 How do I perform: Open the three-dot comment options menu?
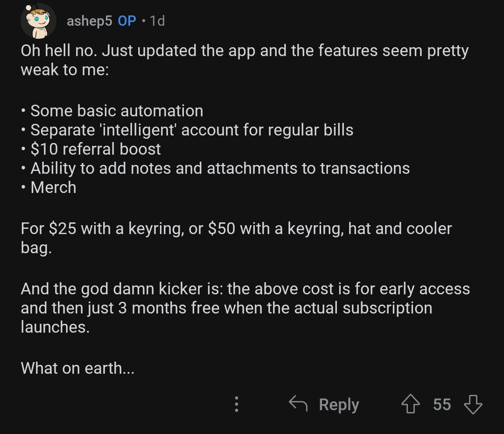tap(237, 404)
